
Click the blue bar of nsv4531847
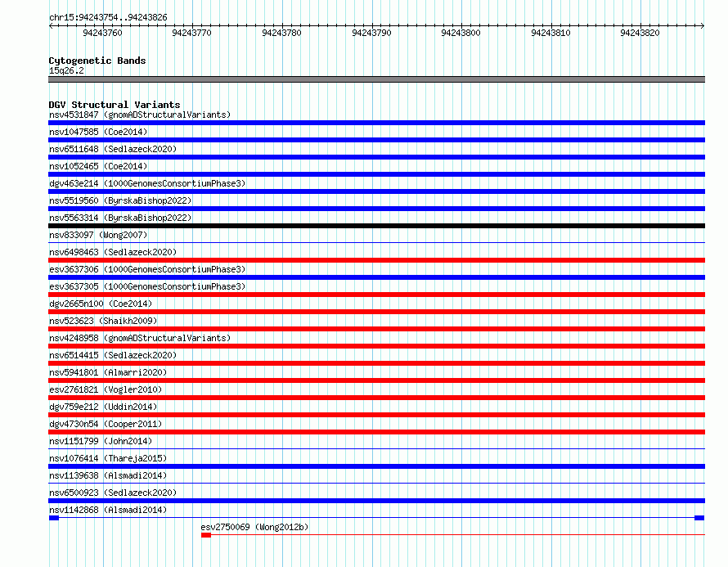[376, 123]
